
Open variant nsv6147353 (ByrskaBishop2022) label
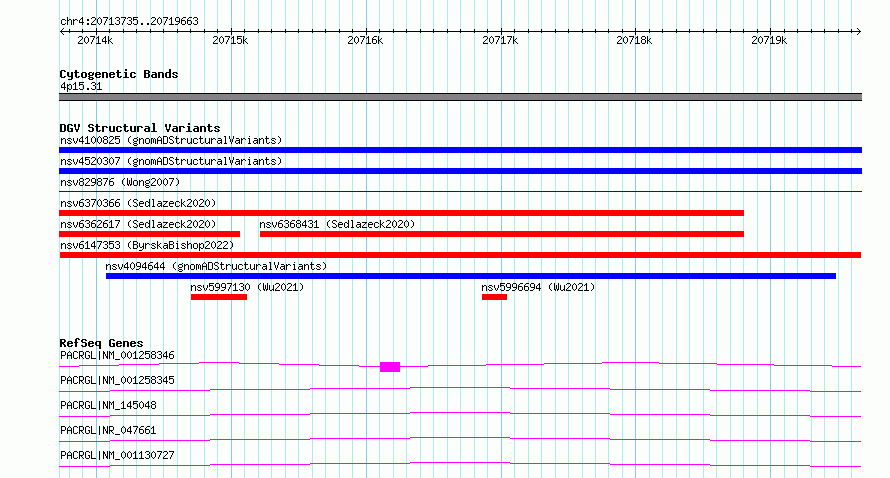[x=147, y=245]
